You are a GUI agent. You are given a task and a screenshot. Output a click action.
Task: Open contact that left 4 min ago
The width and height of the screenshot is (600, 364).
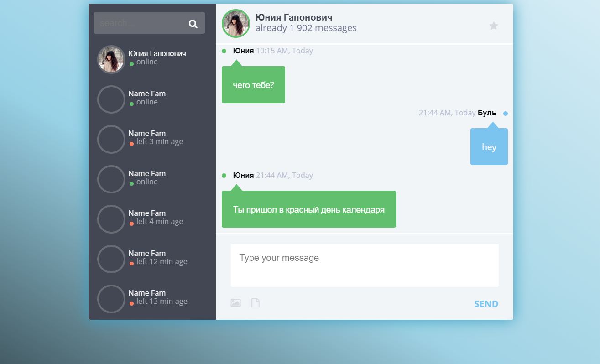click(x=152, y=219)
